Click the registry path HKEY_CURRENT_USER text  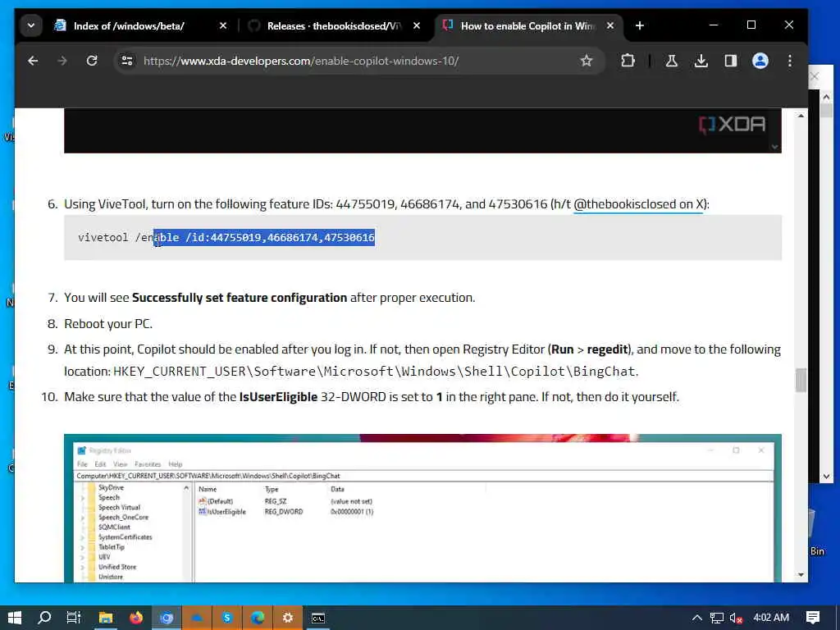[375, 372]
